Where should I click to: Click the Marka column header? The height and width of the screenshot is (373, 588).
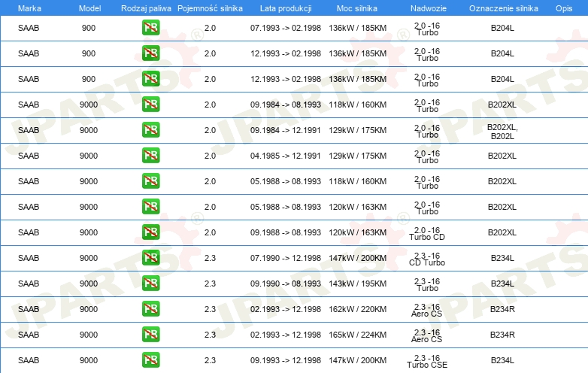coord(29,8)
